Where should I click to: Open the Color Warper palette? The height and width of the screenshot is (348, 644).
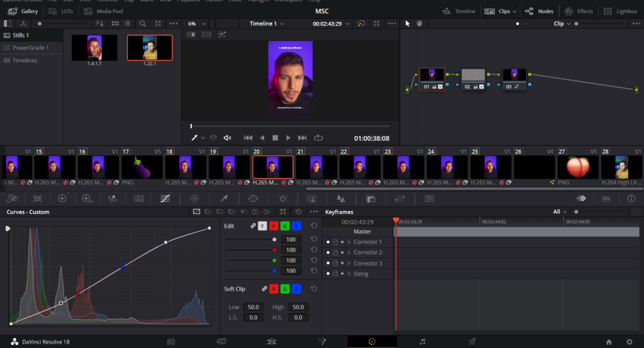tap(195, 199)
